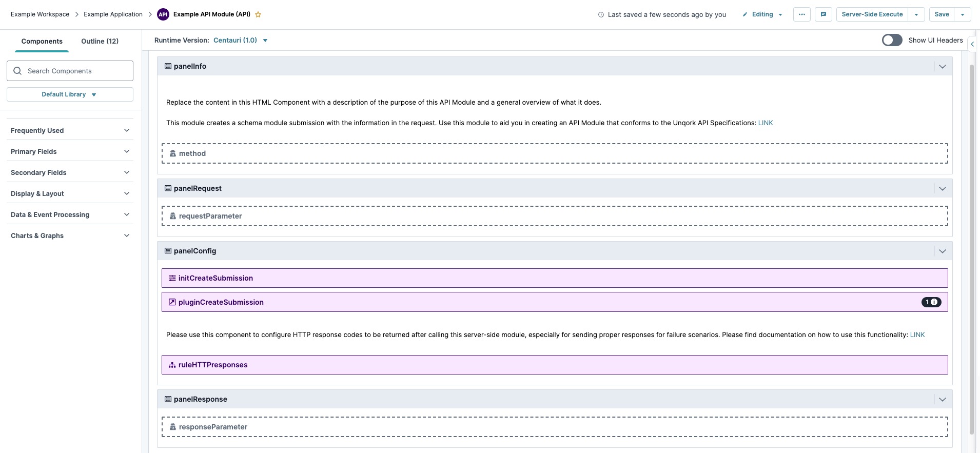Expand the Secondary Fields group
This screenshot has width=980, height=453.
70,172
